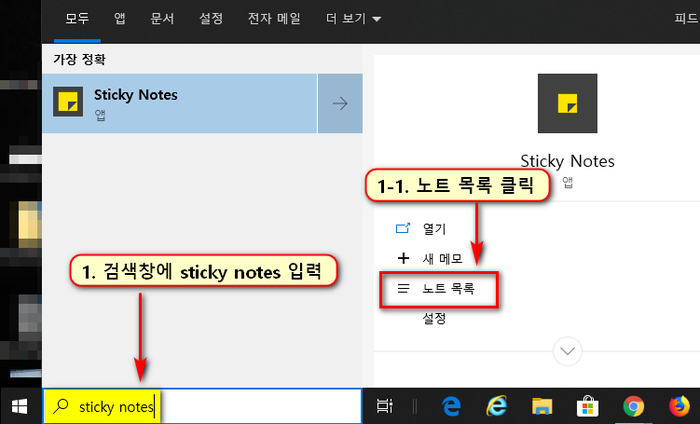Click the 피드 link at top right
This screenshot has width=700, height=424.
(687, 19)
